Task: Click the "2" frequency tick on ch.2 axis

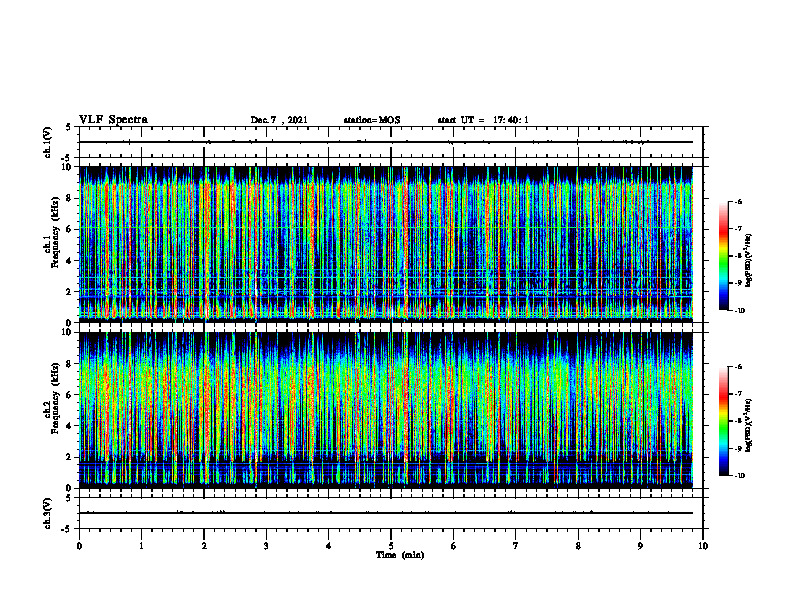Action: [71, 457]
